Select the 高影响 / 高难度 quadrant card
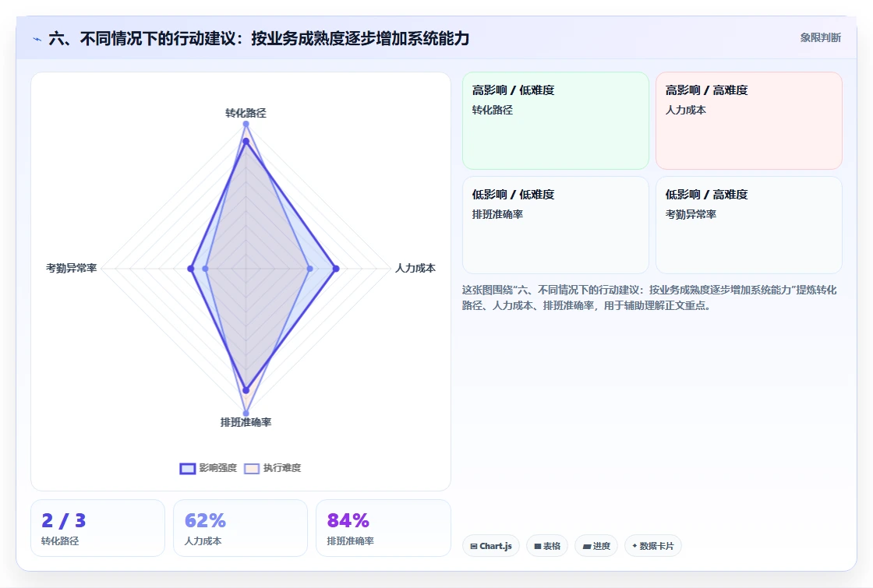Screen dimensions: 873x588 (749, 120)
